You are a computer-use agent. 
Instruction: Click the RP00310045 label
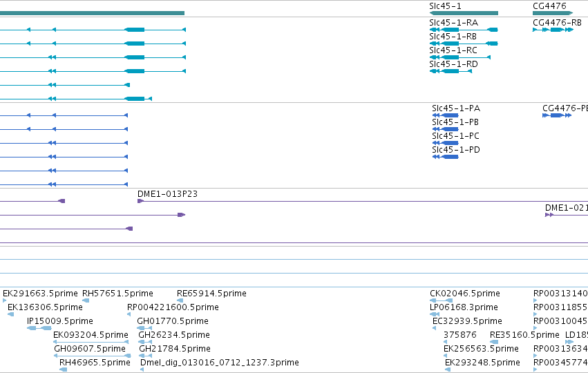[x=560, y=321]
